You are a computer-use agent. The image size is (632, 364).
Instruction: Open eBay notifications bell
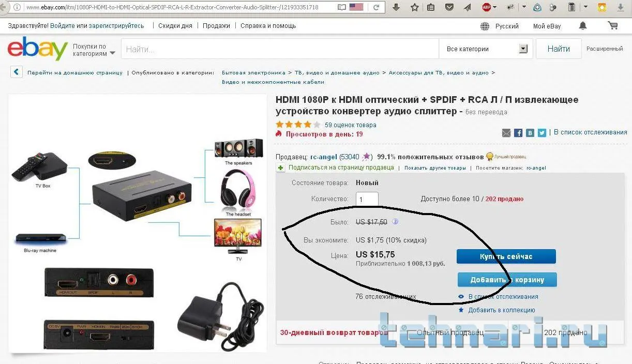(x=583, y=25)
